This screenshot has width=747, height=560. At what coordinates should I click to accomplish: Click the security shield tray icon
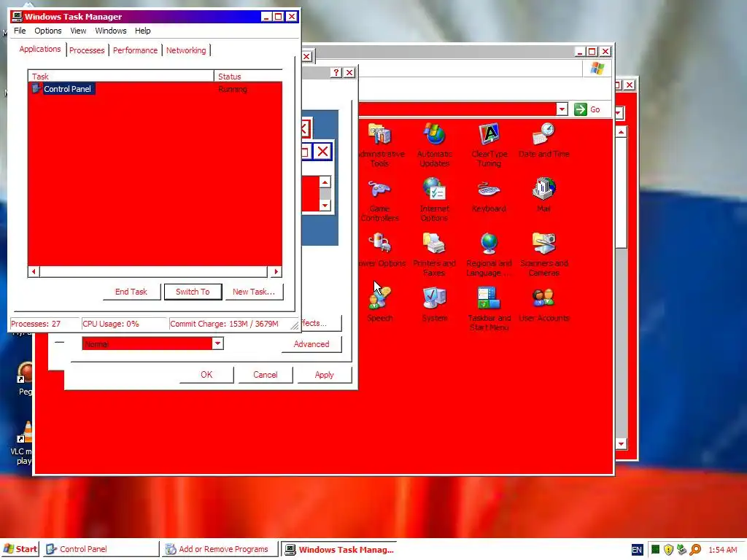668,550
